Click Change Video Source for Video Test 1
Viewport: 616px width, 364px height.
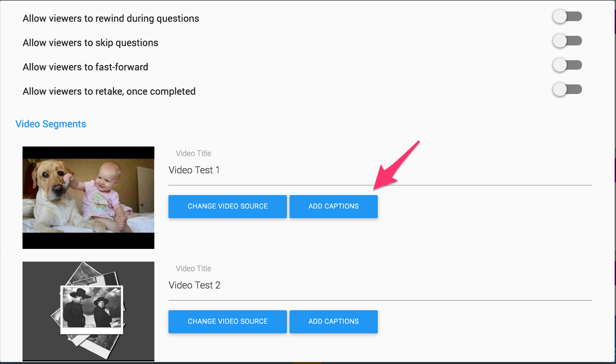228,206
